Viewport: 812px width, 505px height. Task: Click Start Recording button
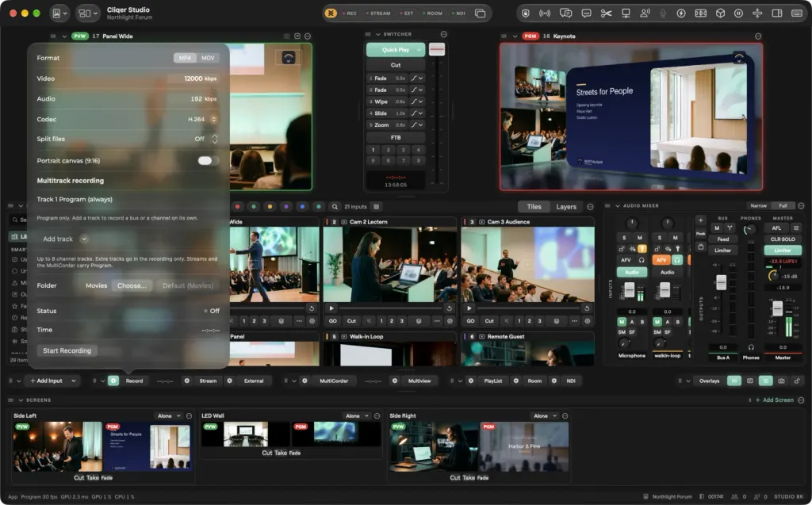pyautogui.click(x=67, y=350)
